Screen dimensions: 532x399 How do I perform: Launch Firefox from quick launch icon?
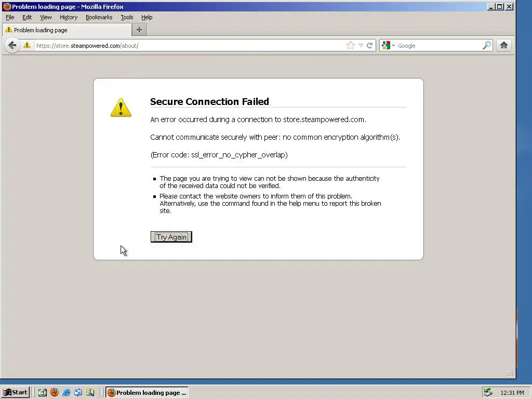coord(54,393)
